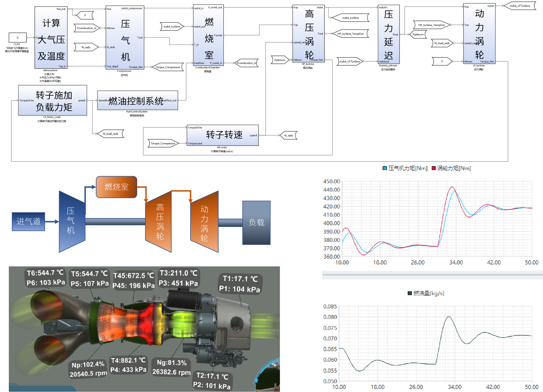Click the orange 燃烧室 box in schematic
The height and width of the screenshot is (392, 543).
[116, 187]
